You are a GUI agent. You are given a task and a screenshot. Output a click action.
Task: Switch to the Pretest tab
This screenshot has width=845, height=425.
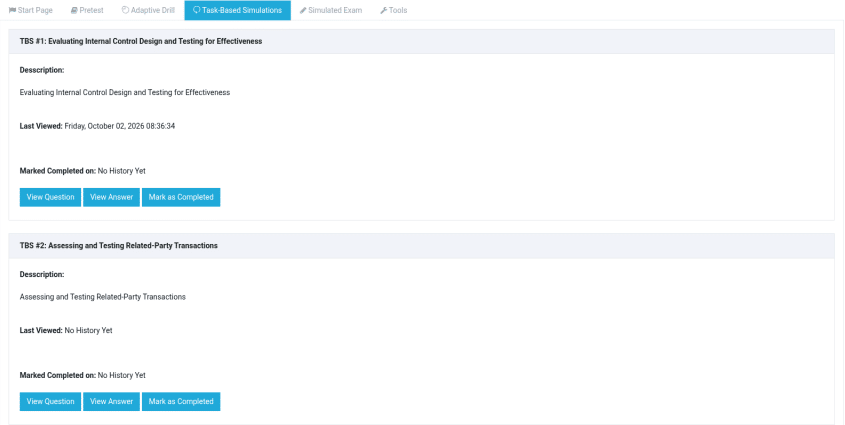pos(87,10)
